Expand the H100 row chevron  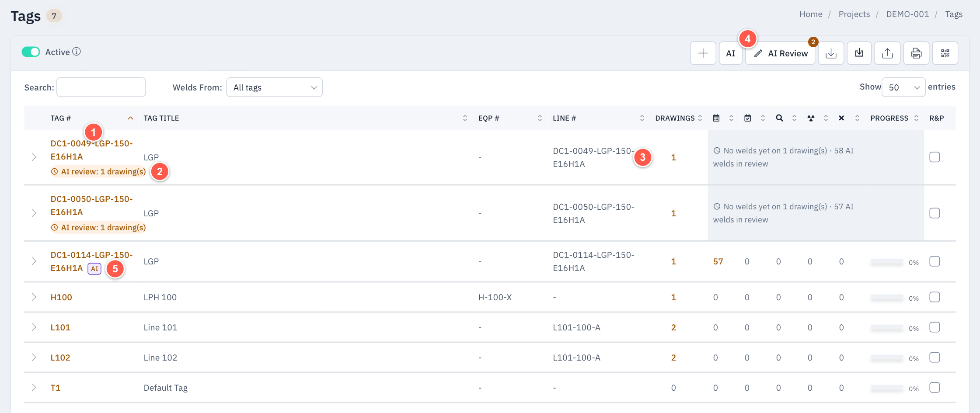tap(34, 297)
